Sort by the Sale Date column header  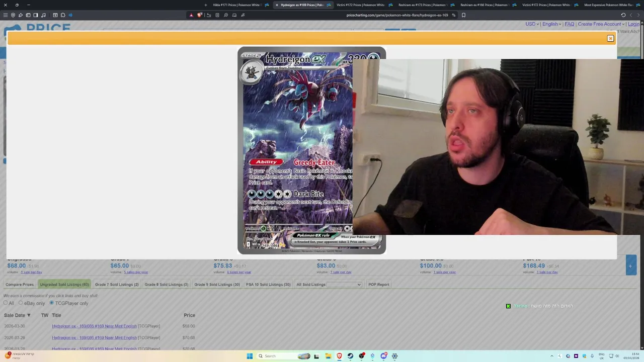click(x=17, y=315)
